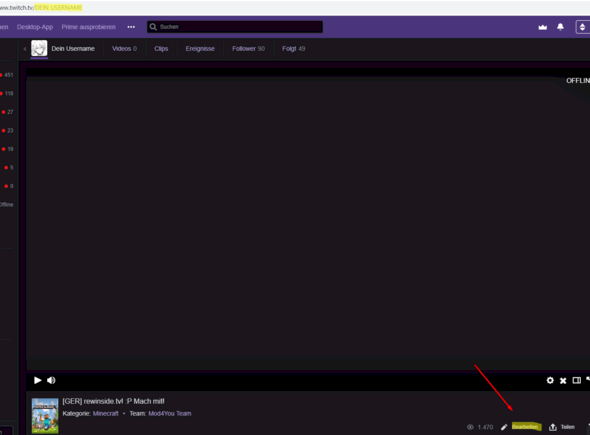This screenshot has width=590, height=435.
Task: Select sidebar channel with 451 viewers
Action: click(7, 75)
